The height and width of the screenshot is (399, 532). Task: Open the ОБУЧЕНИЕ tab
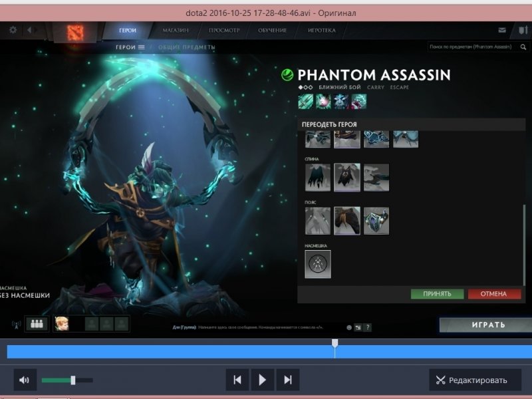point(272,30)
